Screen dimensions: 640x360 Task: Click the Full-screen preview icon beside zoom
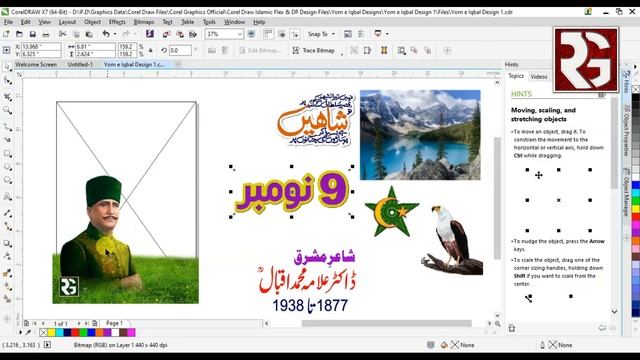coord(251,34)
